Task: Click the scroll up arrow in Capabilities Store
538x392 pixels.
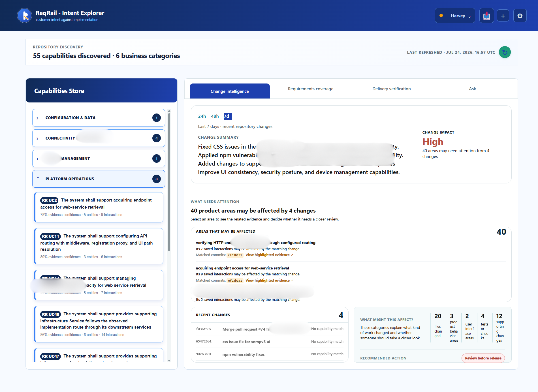Action: [x=169, y=111]
